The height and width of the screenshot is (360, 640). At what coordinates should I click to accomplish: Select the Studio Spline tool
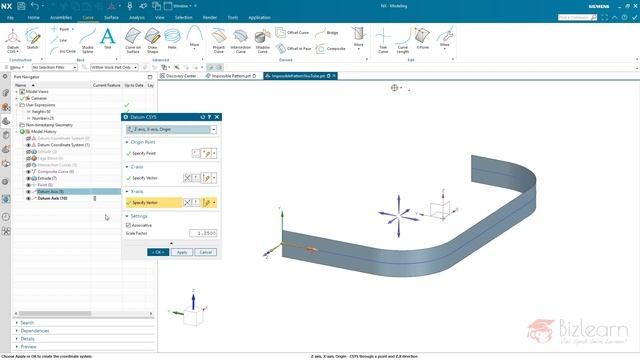click(88, 40)
